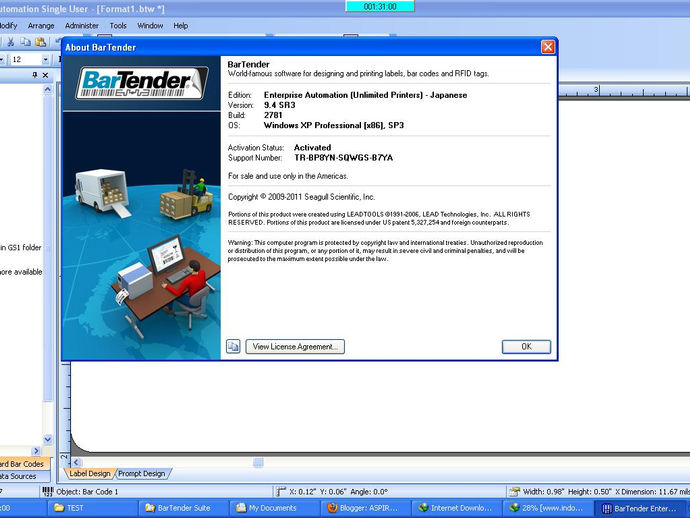
Task: Open the Help menu
Action: point(180,26)
